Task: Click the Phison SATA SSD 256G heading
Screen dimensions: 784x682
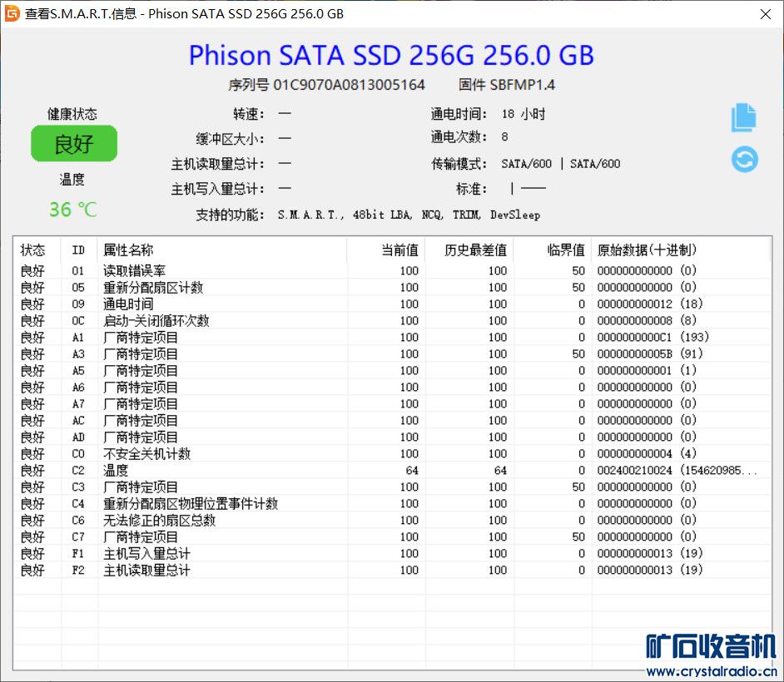Action: [391, 55]
